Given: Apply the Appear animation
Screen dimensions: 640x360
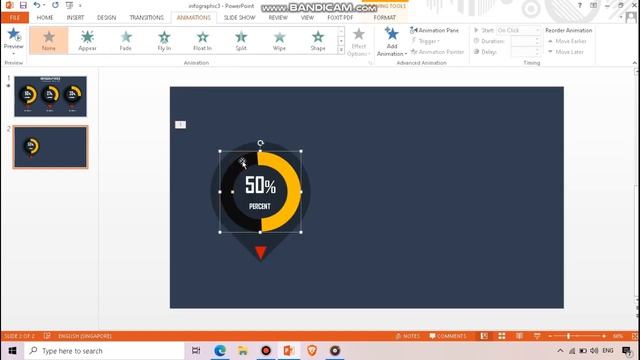Looking at the screenshot, I should tap(87, 40).
